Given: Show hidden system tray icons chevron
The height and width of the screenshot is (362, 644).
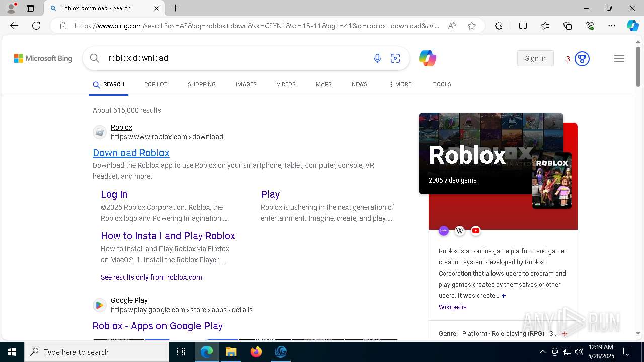Looking at the screenshot, I should coord(542,352).
